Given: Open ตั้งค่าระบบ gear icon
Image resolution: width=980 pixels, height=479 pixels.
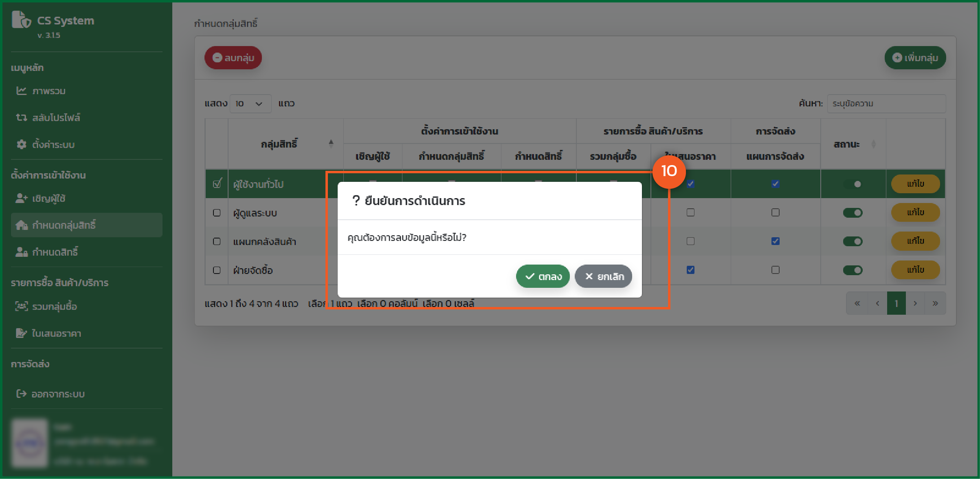Looking at the screenshot, I should click(21, 144).
